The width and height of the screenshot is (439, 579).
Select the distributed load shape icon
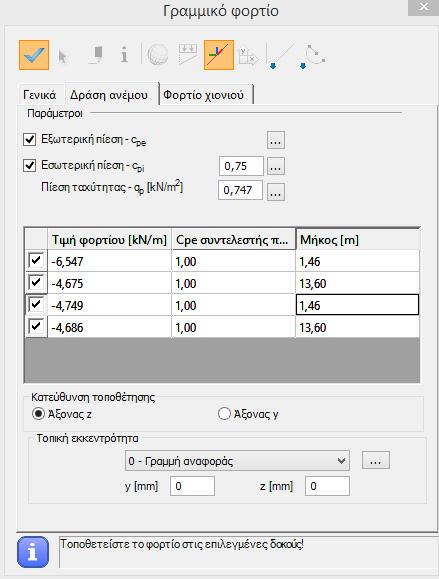point(188,55)
